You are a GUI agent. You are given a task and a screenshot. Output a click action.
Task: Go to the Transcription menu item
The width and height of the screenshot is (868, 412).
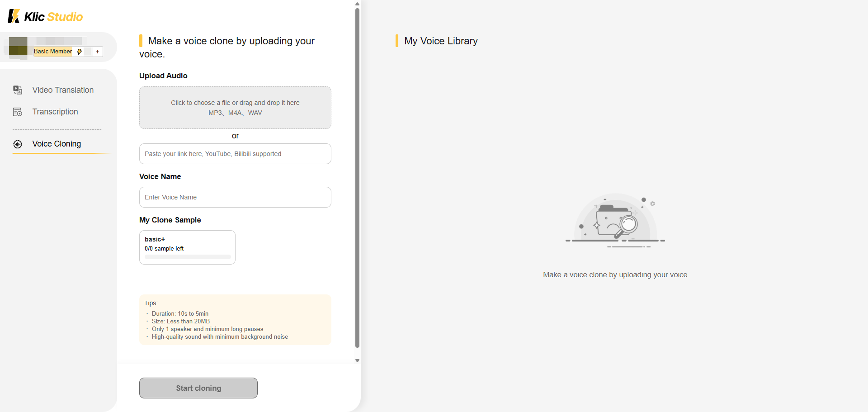[55, 112]
